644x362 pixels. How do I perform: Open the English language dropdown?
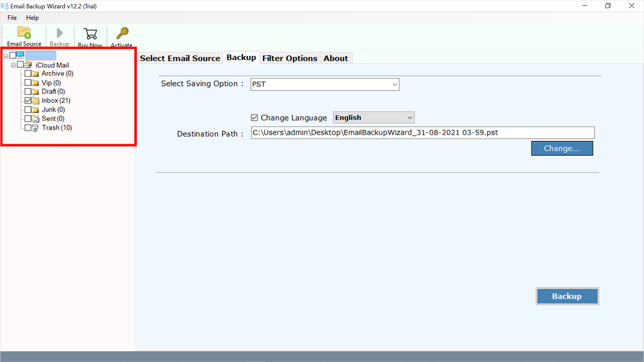pos(374,118)
